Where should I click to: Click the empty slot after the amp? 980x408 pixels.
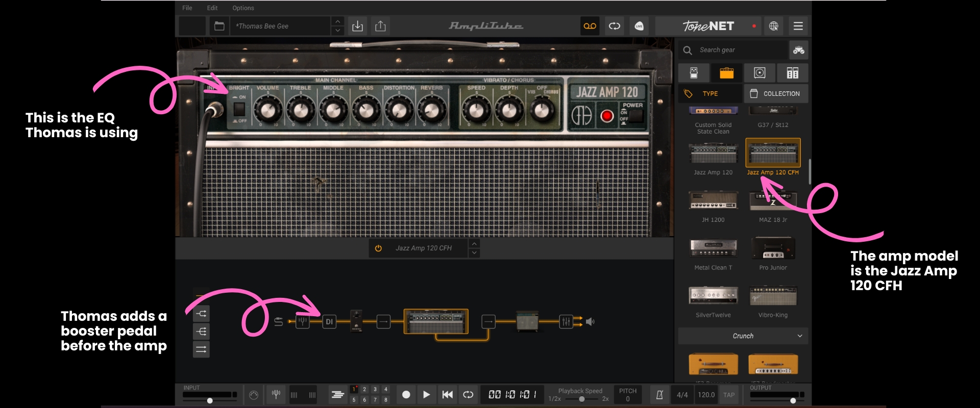tap(488, 321)
